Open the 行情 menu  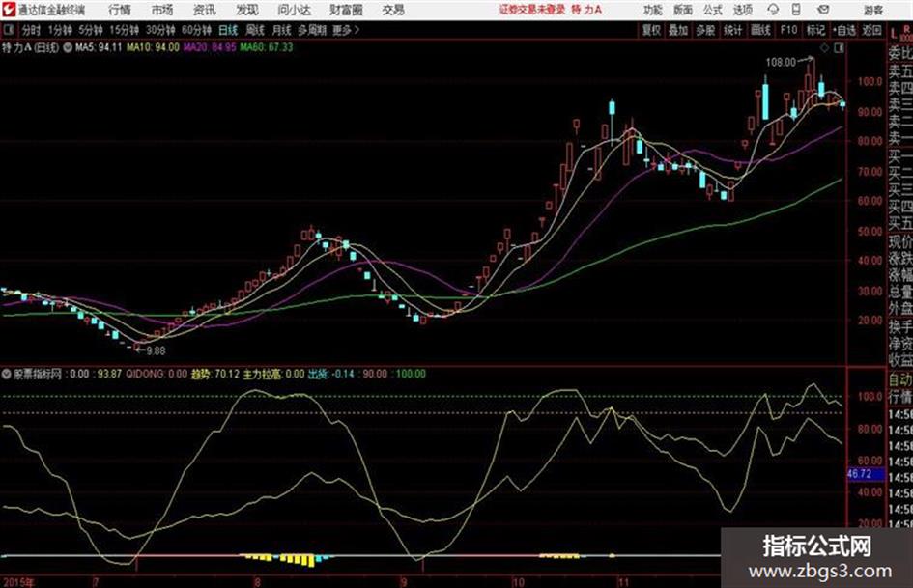point(120,10)
